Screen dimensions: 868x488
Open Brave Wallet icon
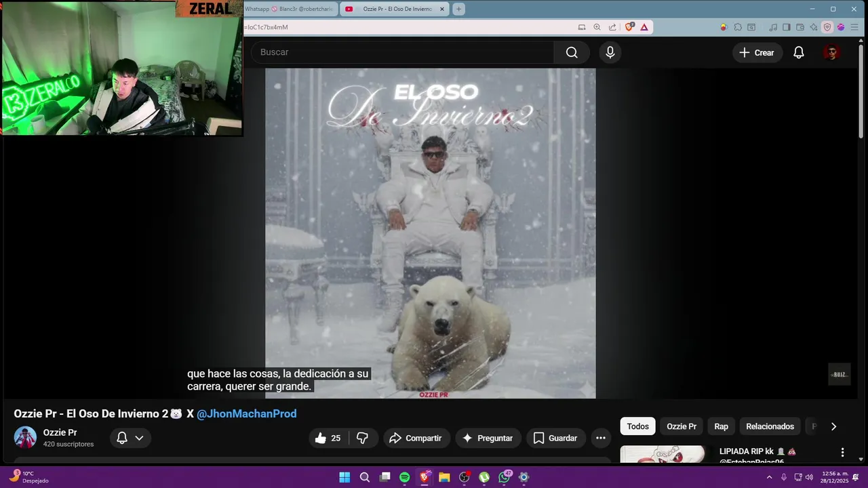800,27
